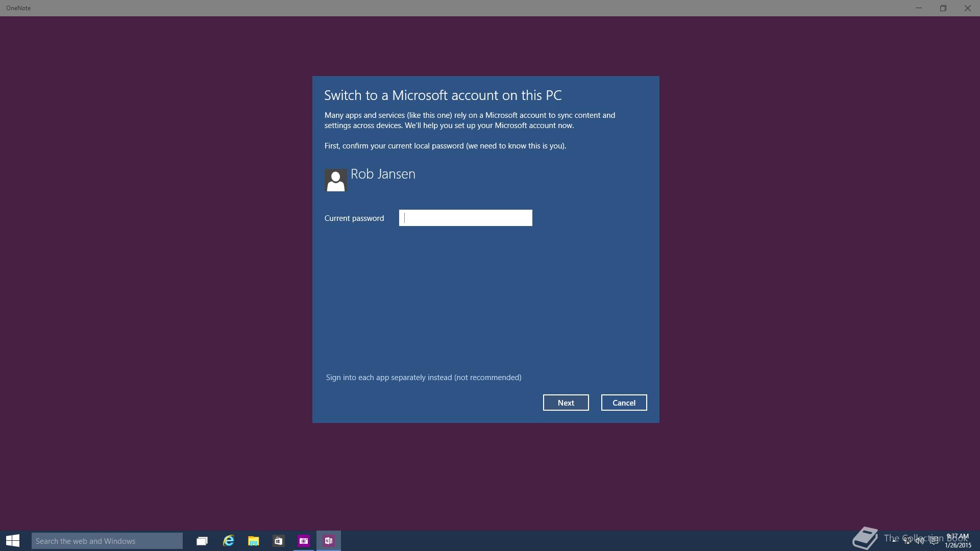Open File Explorer from the taskbar
This screenshot has width=980, height=551.
click(x=254, y=541)
